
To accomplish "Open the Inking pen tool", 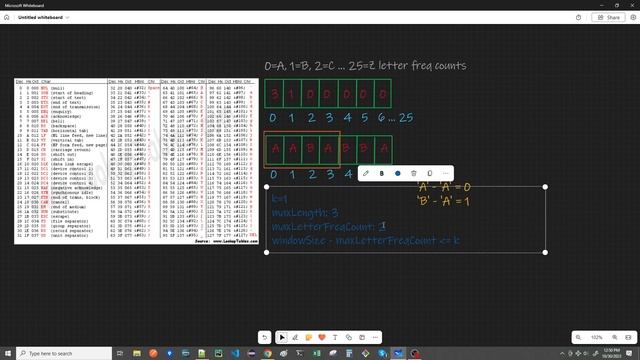I will tap(295, 338).
